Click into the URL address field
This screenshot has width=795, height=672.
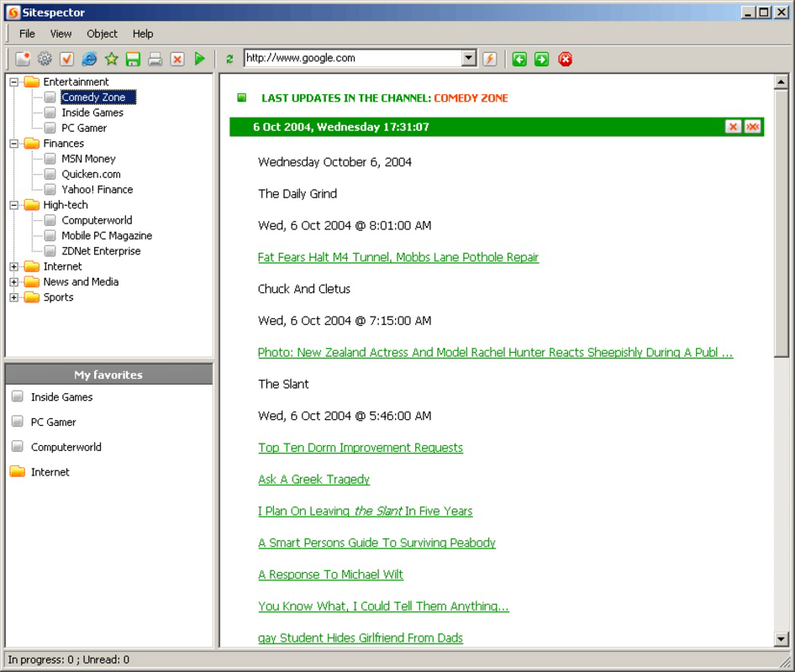tap(353, 58)
